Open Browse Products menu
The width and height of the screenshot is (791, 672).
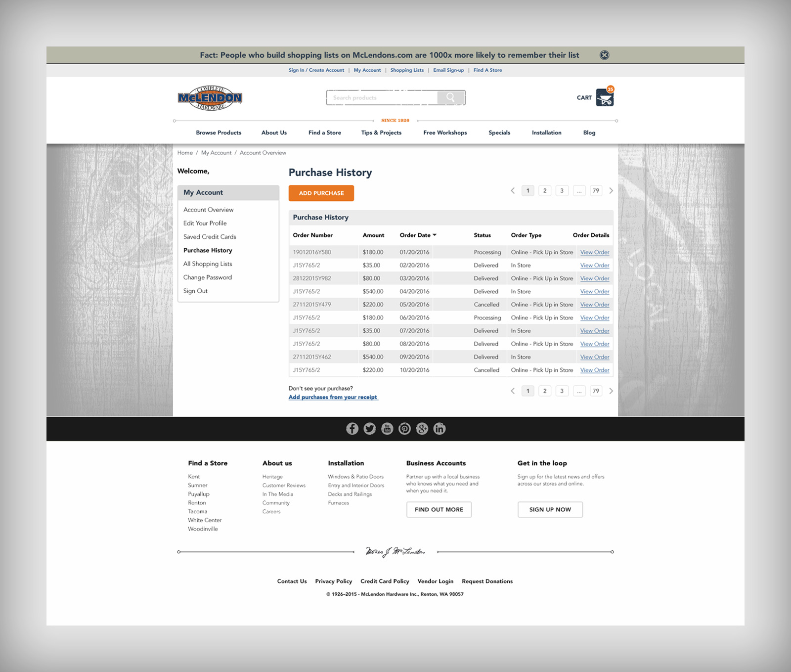pos(219,133)
